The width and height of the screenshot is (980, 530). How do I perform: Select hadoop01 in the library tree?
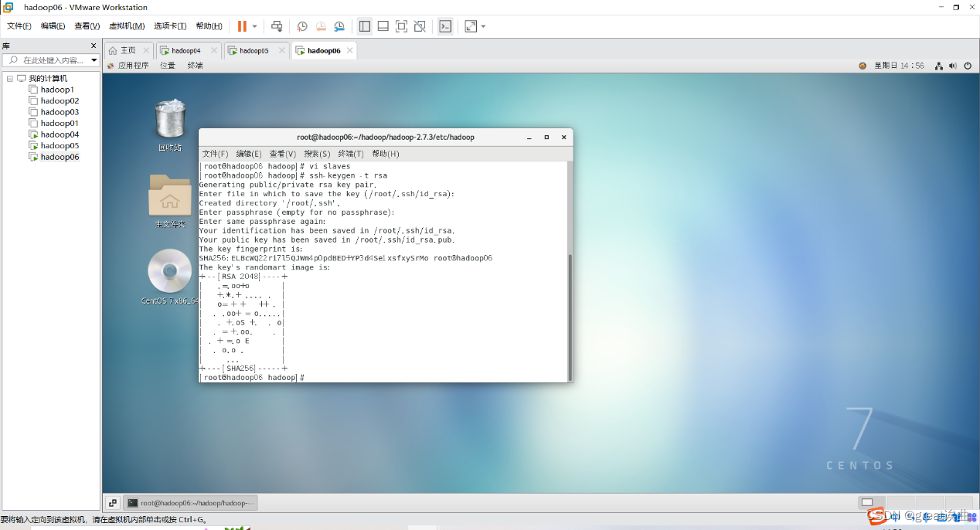60,123
